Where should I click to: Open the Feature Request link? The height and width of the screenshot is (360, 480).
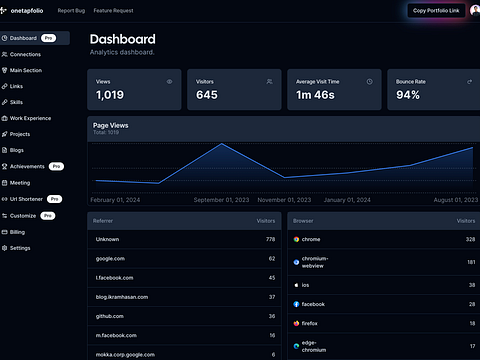pos(113,11)
